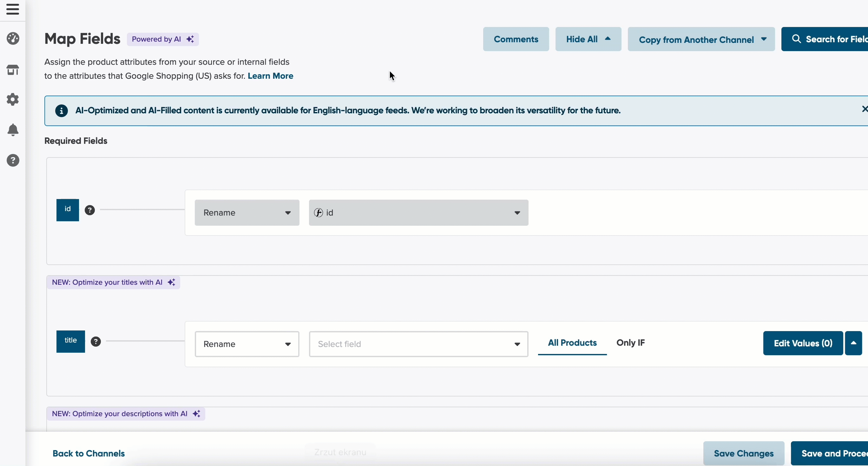868x466 pixels.
Task: Click the magnifier icon in Search for Fields
Action: (x=797, y=39)
